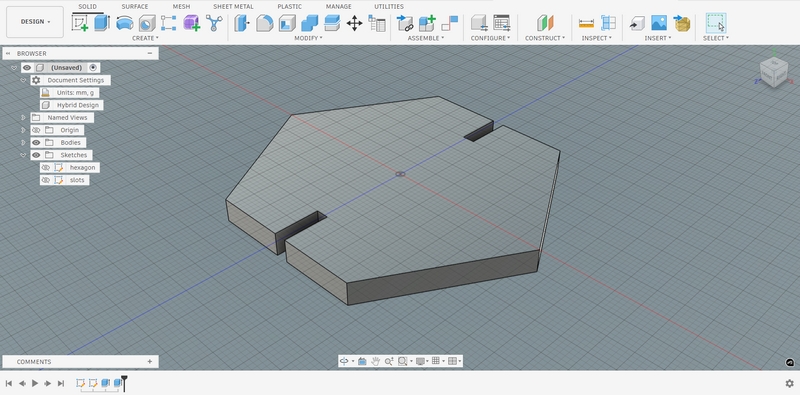Open the CONSTRUCT dropdown menu
The width and height of the screenshot is (800, 395).
pos(545,38)
